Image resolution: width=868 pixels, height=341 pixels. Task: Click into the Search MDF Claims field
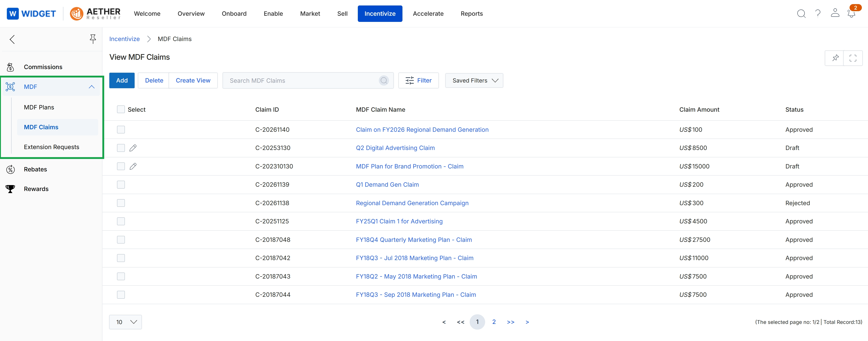[x=308, y=80]
